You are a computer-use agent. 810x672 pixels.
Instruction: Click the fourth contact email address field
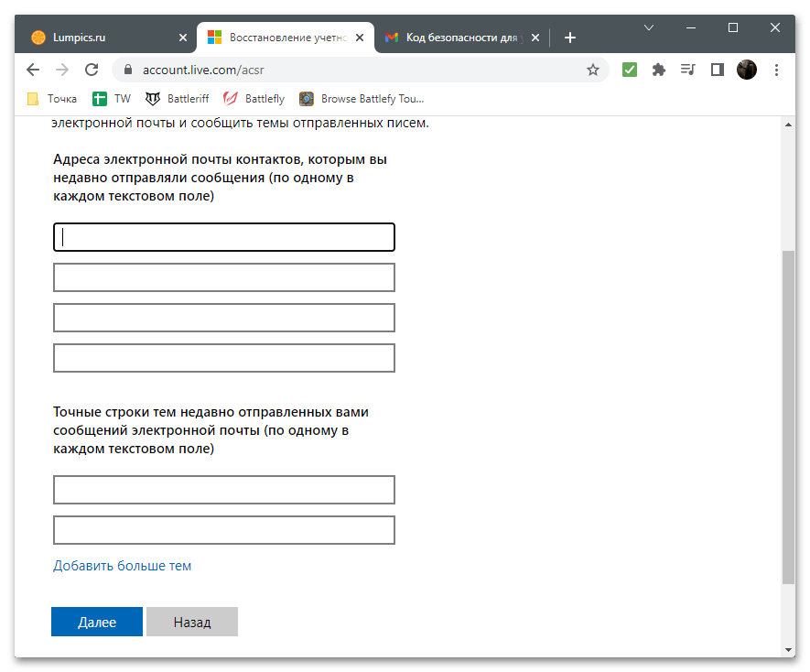point(224,358)
